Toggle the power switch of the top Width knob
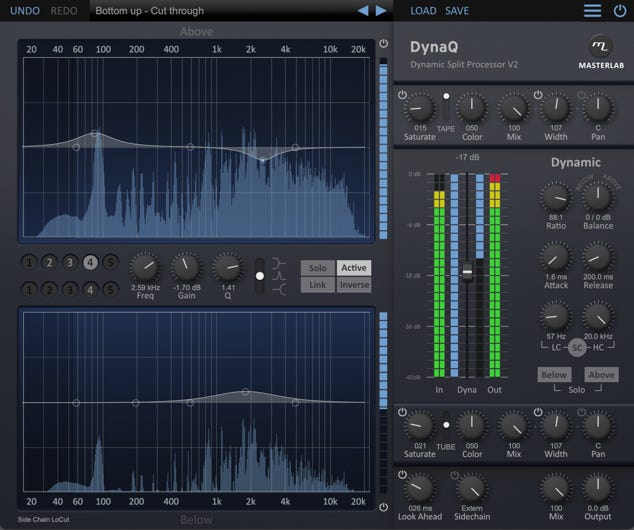 click(x=538, y=96)
